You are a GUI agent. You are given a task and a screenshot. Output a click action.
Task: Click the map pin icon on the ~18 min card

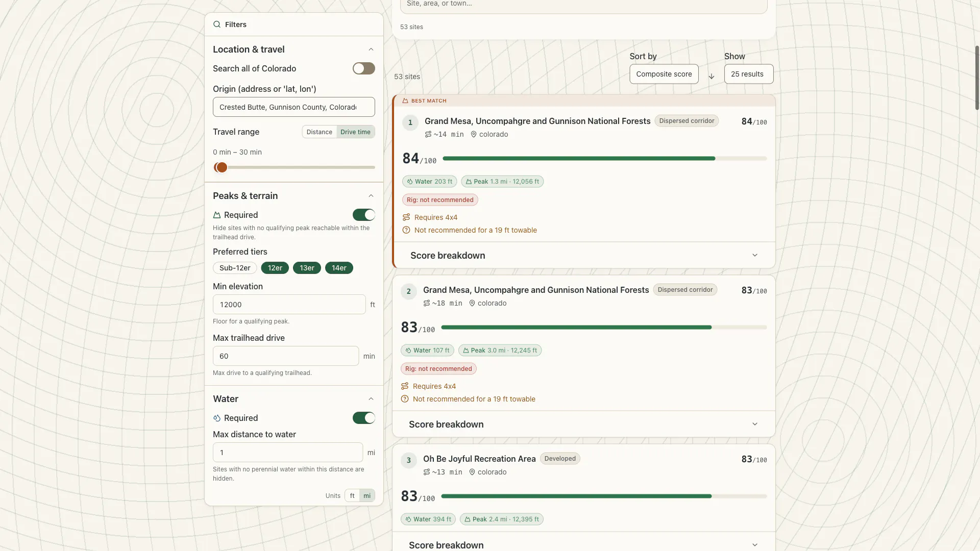472,304
